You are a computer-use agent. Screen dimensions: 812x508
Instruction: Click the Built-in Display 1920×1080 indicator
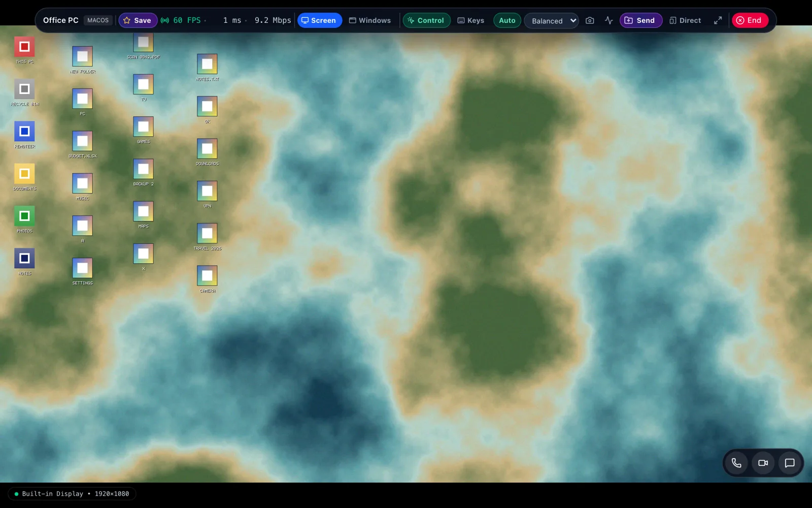(72, 494)
